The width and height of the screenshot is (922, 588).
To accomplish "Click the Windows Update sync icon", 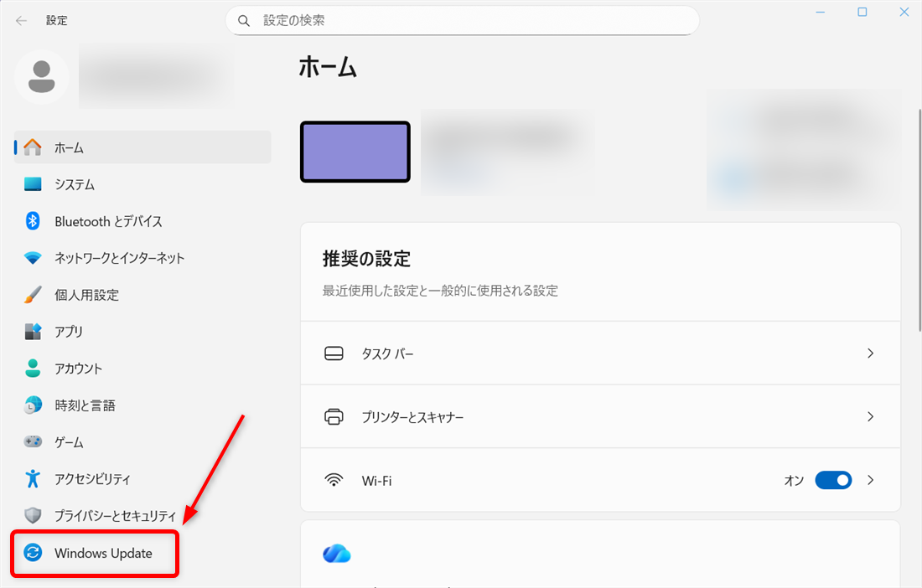I will (32, 553).
